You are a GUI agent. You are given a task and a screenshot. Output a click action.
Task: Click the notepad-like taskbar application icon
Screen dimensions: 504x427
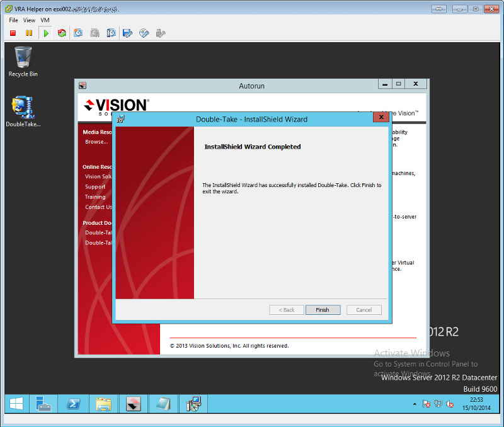(x=164, y=404)
